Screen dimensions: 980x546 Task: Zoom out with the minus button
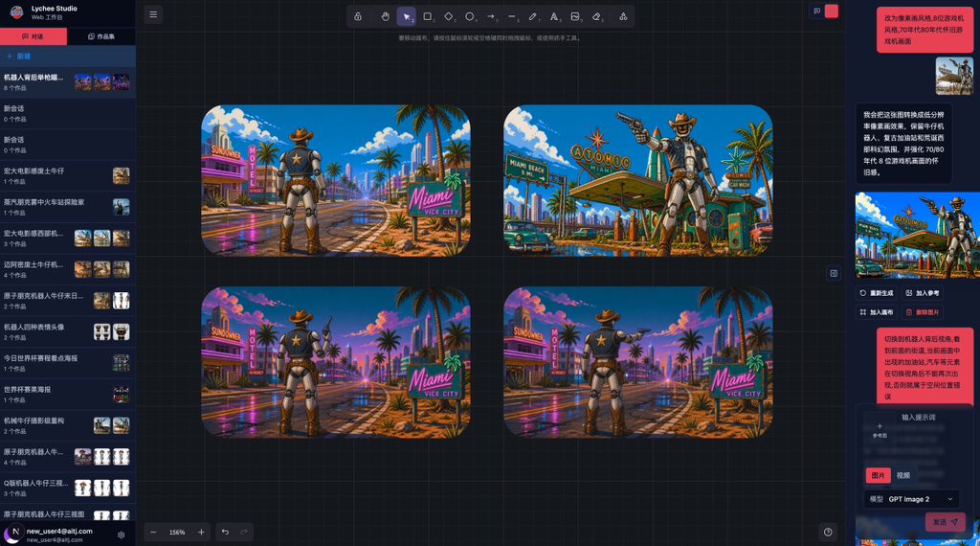click(153, 533)
